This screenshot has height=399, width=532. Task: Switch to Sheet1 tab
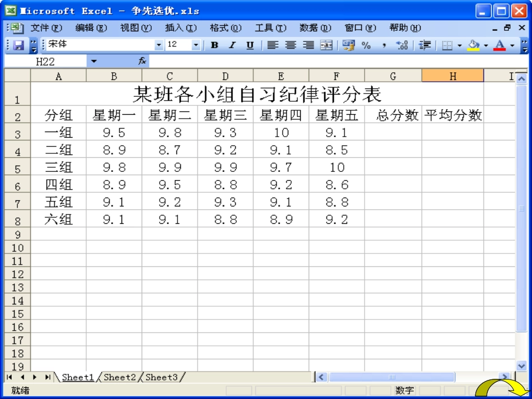tap(78, 377)
